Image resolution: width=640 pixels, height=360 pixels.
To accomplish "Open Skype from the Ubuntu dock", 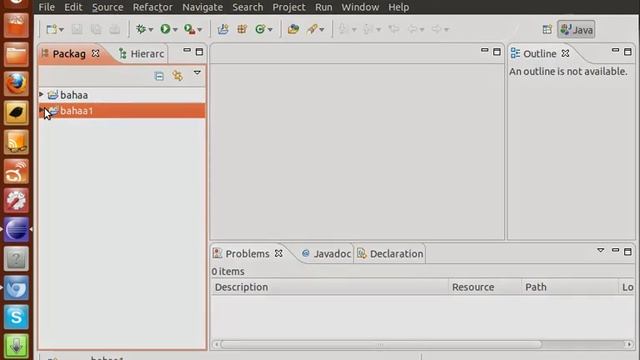I will [x=16, y=317].
